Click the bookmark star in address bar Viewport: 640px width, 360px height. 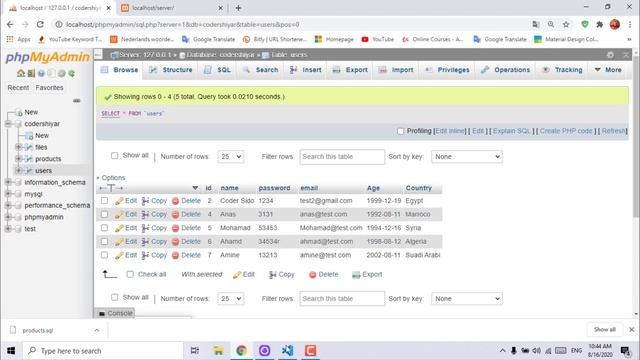click(x=566, y=24)
